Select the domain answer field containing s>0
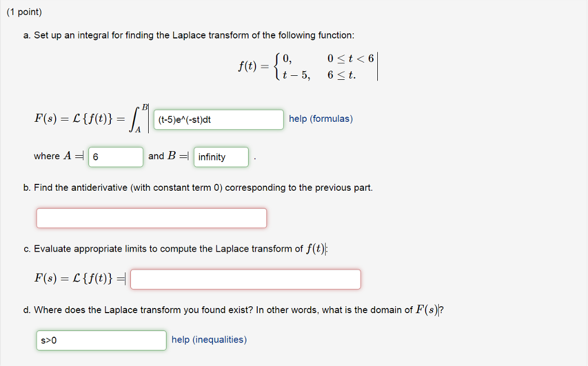588x366 pixels. [101, 340]
